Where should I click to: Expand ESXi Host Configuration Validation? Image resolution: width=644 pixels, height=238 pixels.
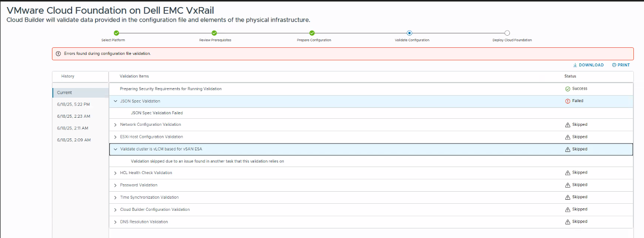point(115,137)
